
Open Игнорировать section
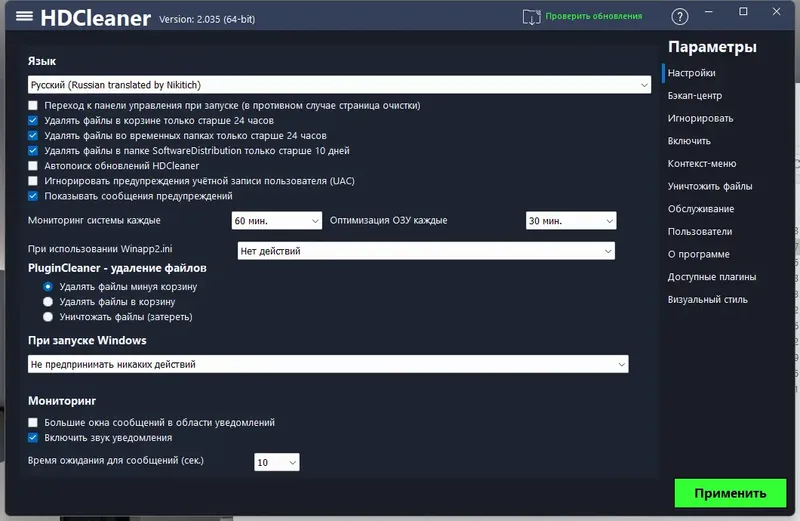click(x=701, y=118)
